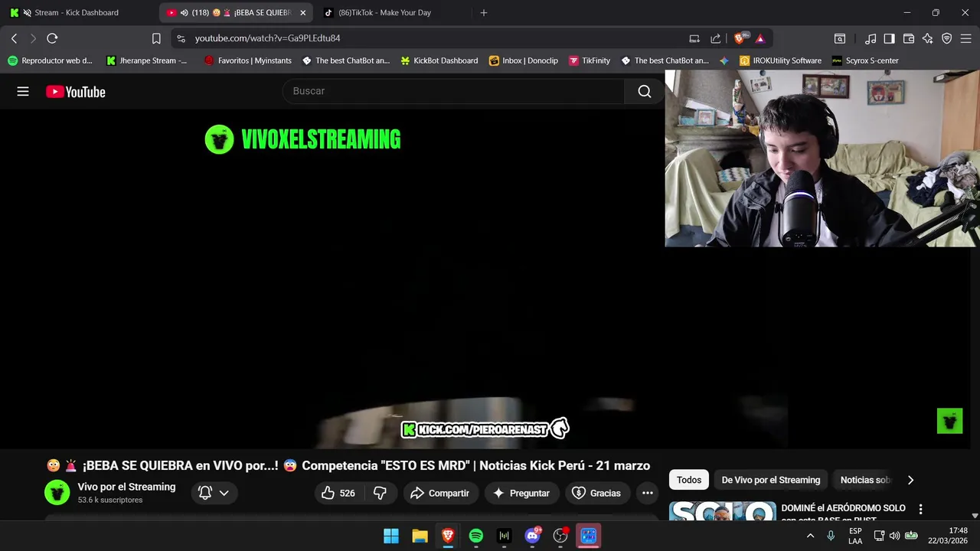Open site settings icon in address bar
The height and width of the screenshot is (551, 980).
[x=180, y=38]
